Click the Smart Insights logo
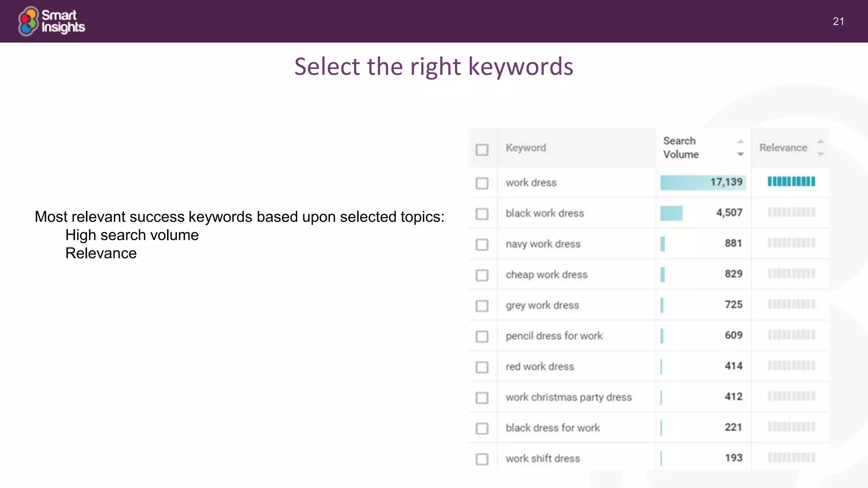 [51, 21]
